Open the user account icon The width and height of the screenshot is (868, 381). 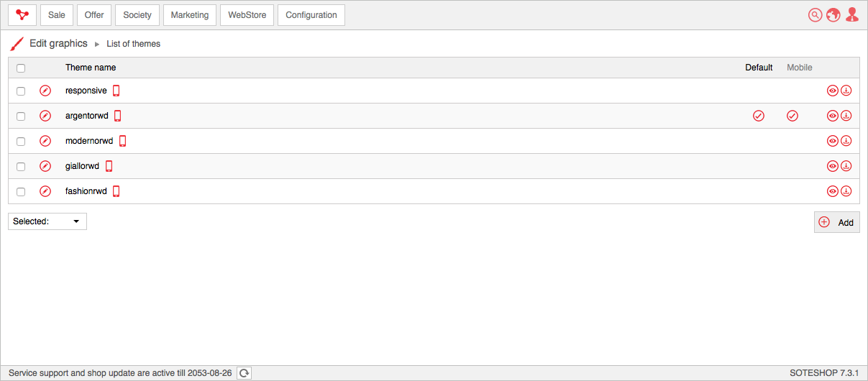point(852,15)
